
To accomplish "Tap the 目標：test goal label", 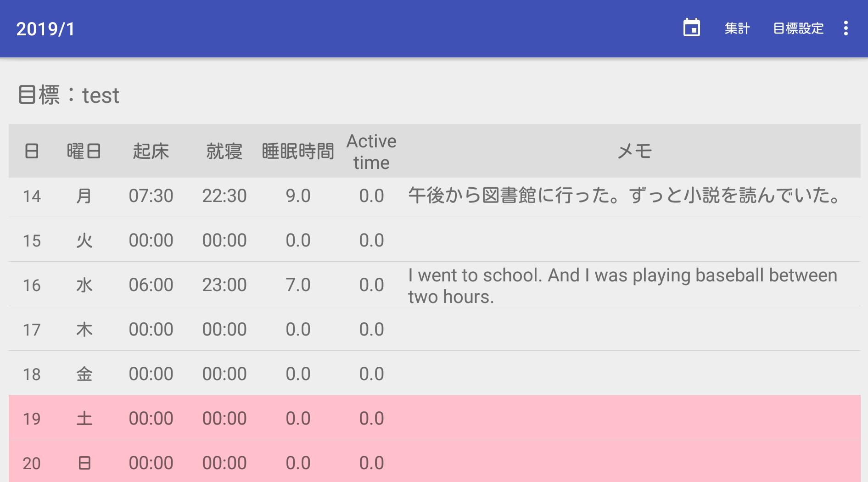I will [x=68, y=95].
